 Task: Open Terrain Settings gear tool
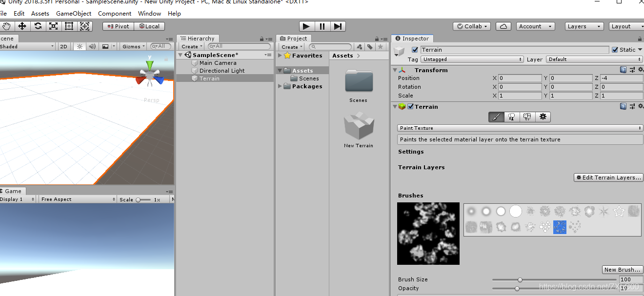[543, 117]
